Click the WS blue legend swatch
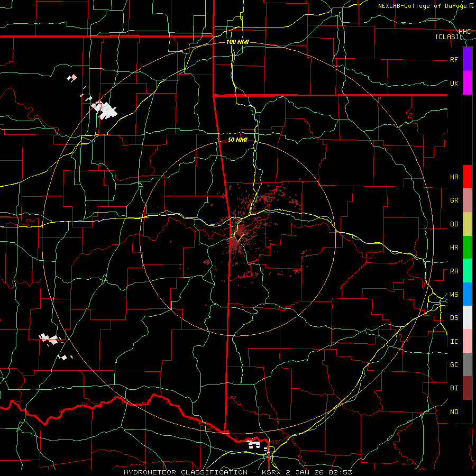Image resolution: width=476 pixels, height=476 pixels. click(x=467, y=294)
